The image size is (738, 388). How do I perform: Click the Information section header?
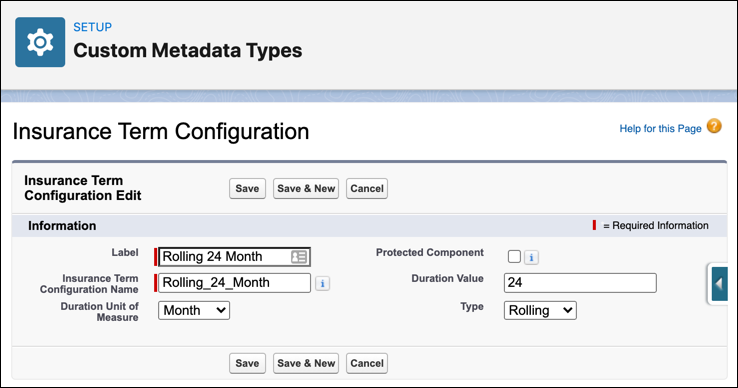pyautogui.click(x=62, y=226)
